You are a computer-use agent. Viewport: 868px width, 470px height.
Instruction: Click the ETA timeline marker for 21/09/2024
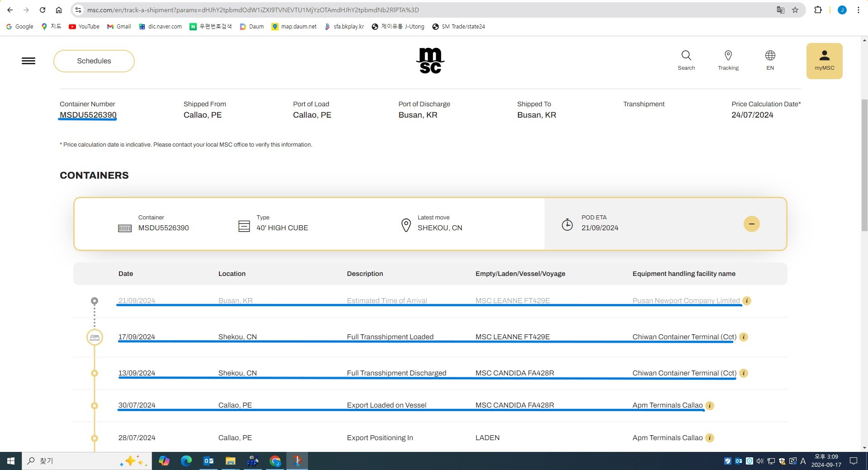point(95,301)
